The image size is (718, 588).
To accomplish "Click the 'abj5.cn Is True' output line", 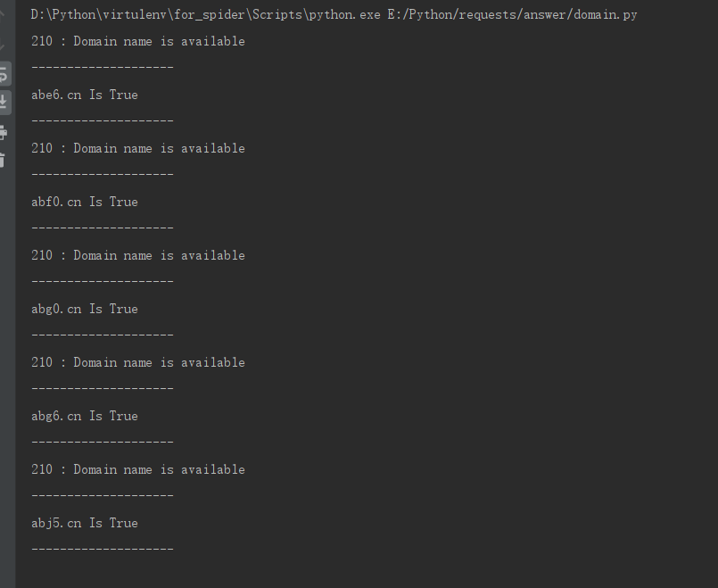I will (85, 523).
